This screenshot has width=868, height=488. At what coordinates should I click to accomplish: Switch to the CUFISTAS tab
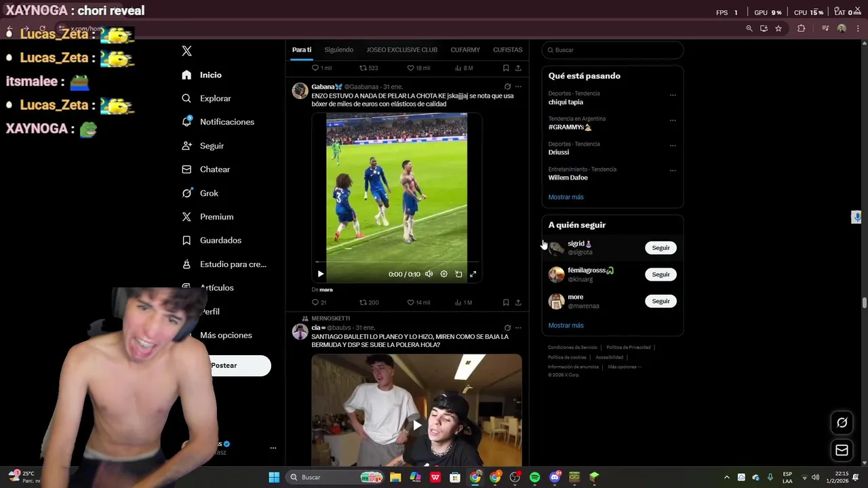(x=507, y=49)
